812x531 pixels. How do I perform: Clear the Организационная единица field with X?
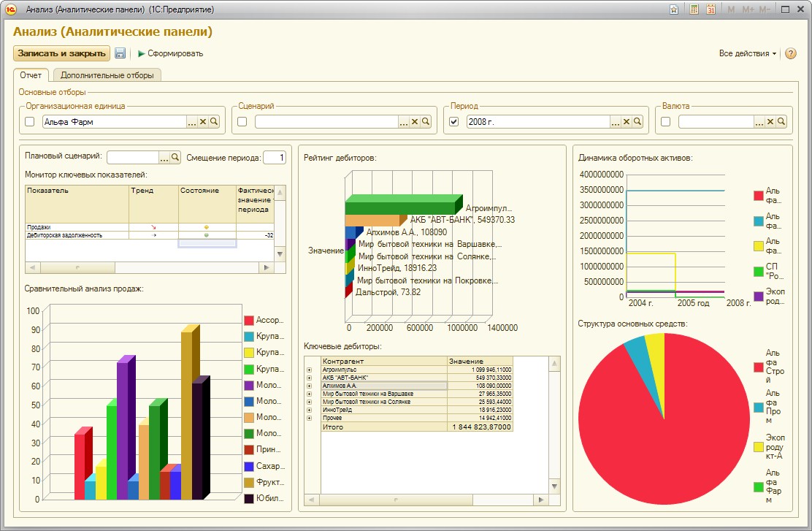pos(203,122)
